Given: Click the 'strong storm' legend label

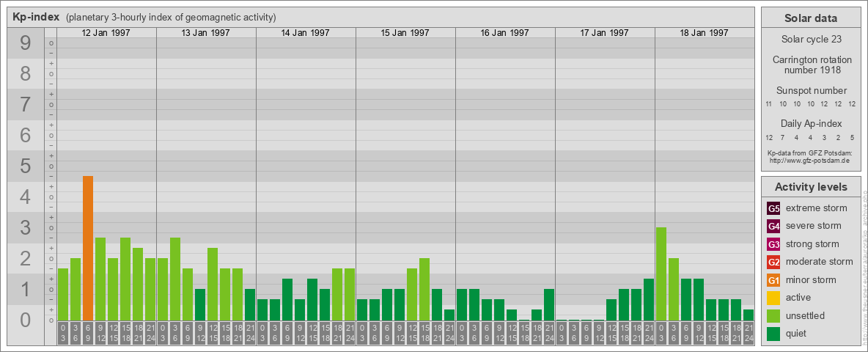Looking at the screenshot, I should [812, 244].
